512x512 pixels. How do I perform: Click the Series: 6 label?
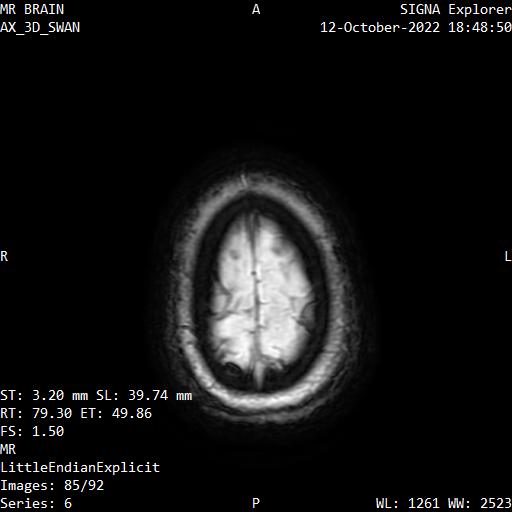point(36,503)
